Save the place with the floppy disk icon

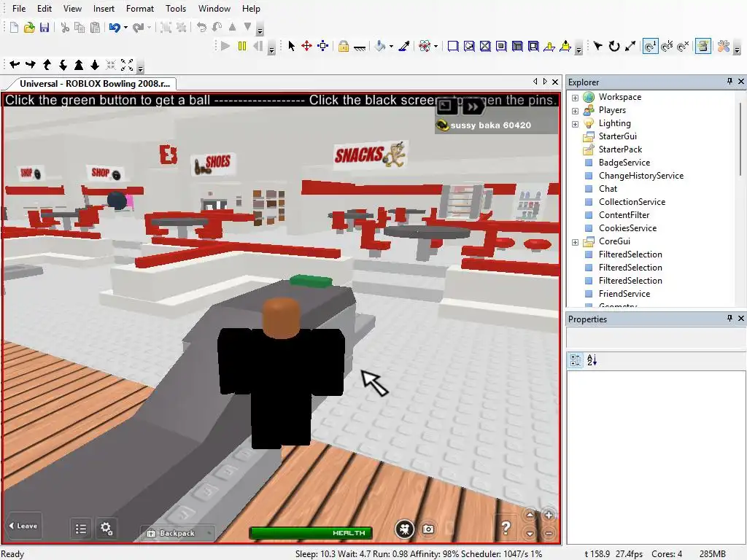(x=44, y=28)
